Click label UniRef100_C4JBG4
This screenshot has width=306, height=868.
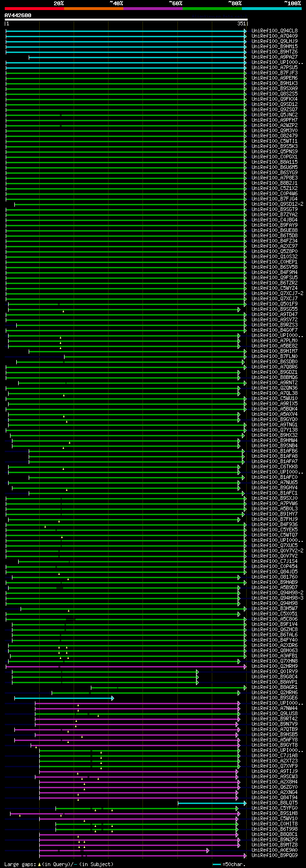tap(274, 220)
